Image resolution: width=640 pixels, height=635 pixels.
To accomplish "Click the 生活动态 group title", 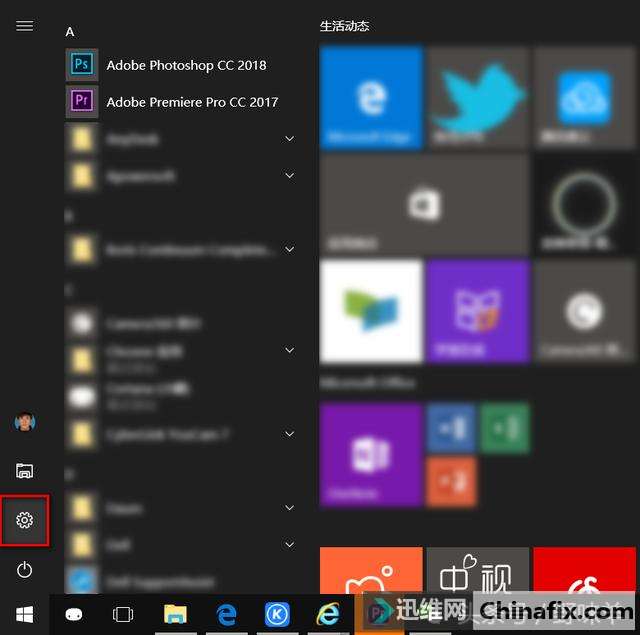I will point(344,26).
